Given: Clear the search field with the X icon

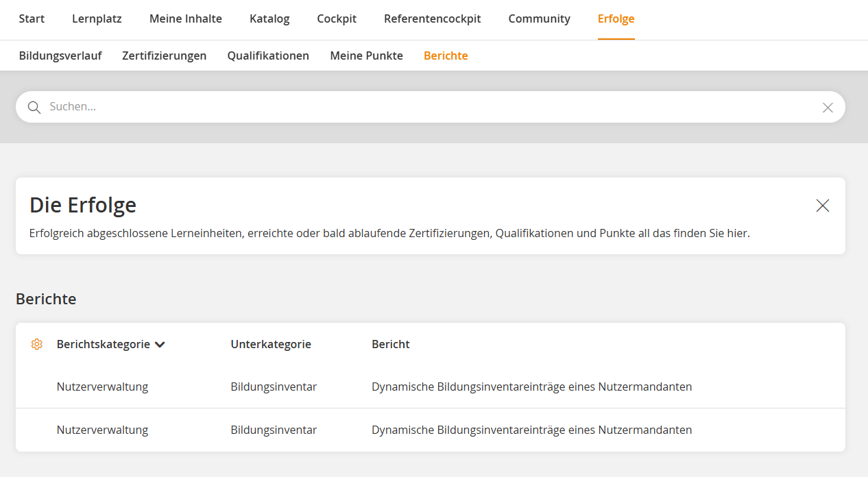Looking at the screenshot, I should (x=828, y=108).
